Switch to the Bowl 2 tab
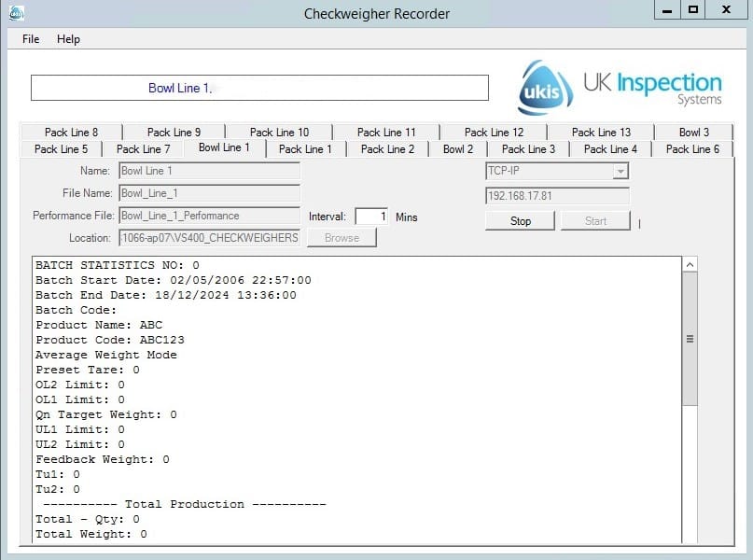The width and height of the screenshot is (753, 560). click(458, 149)
